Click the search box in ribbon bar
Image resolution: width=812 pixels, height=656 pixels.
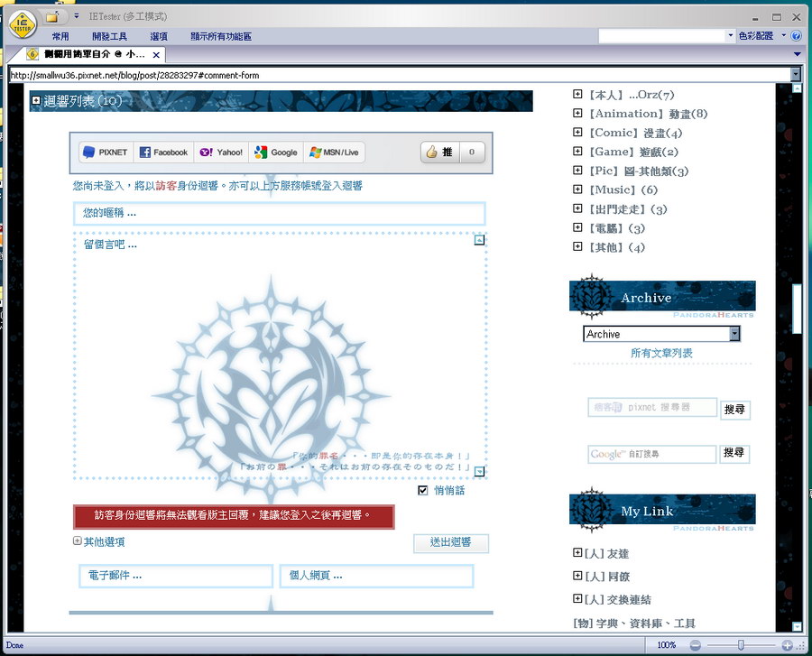[x=662, y=36]
